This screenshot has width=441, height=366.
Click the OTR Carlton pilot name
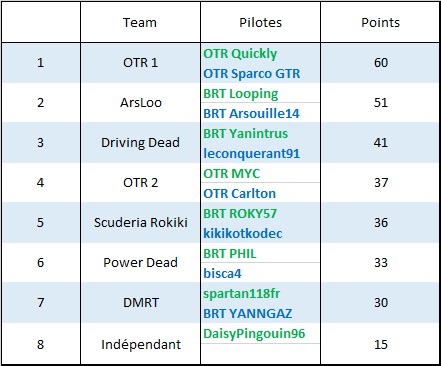click(239, 194)
